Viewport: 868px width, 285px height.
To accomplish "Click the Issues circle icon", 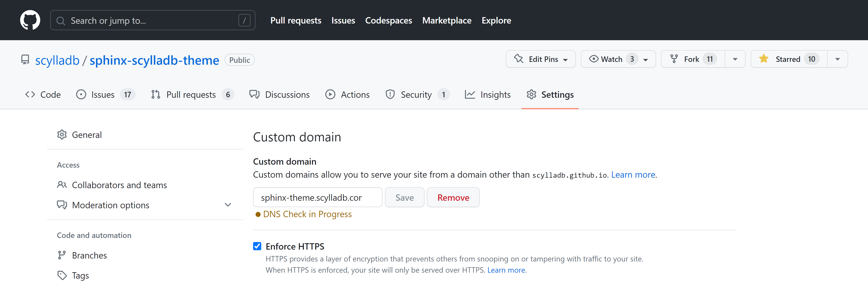I will [x=81, y=95].
